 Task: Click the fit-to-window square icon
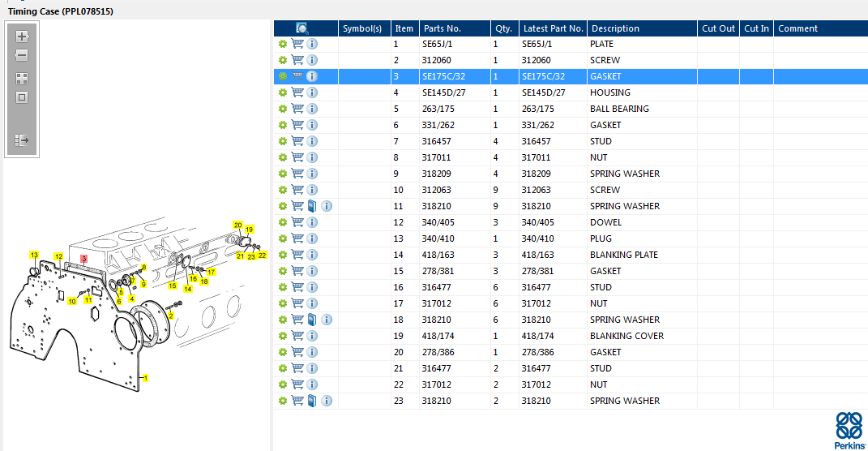point(22,97)
